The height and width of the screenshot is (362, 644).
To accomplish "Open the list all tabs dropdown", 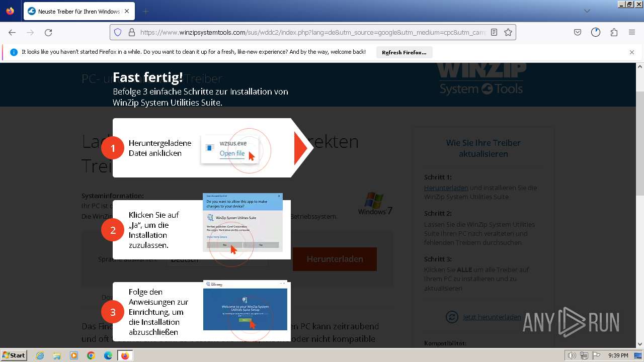I will tap(587, 11).
